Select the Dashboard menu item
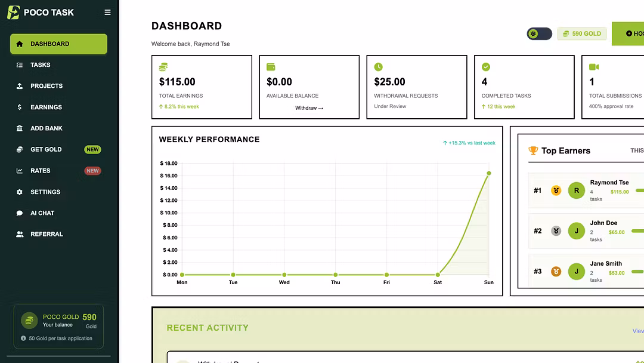 click(58, 44)
